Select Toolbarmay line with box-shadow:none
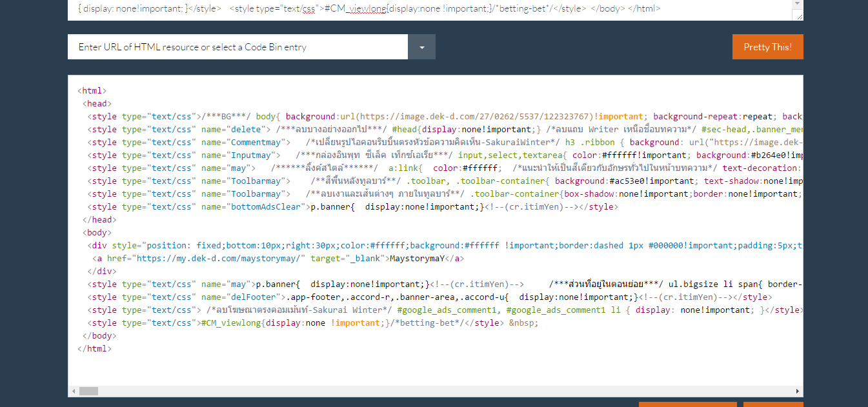868x407 pixels. tap(445, 194)
